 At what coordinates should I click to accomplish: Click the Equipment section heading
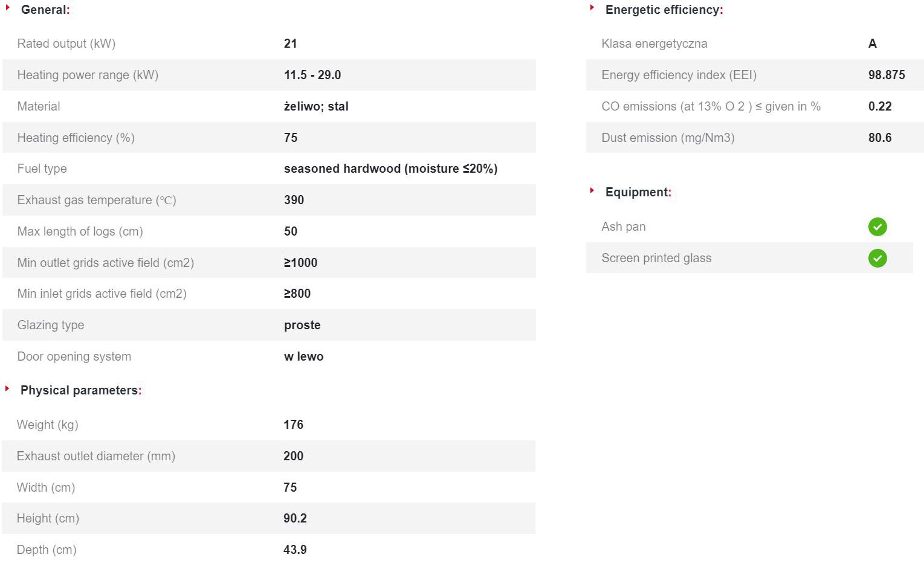(x=638, y=193)
